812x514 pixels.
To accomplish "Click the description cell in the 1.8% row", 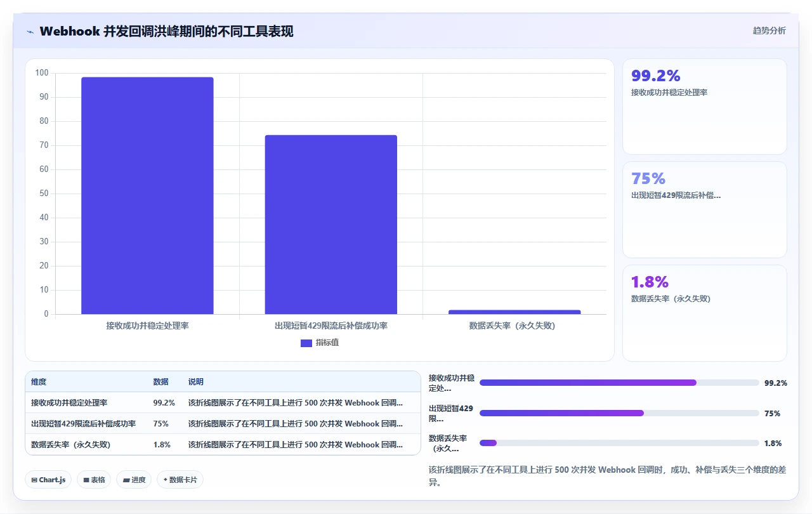I will (296, 445).
